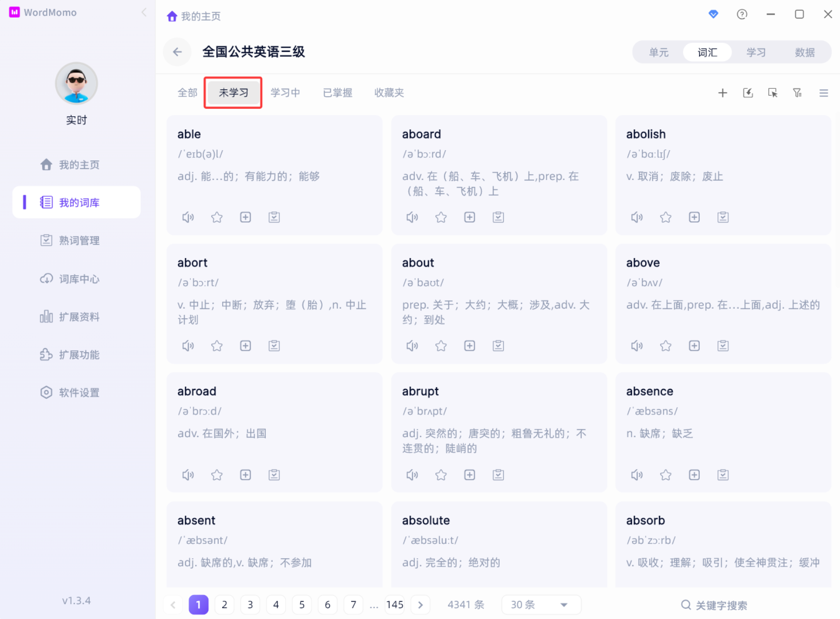The height and width of the screenshot is (619, 840).
Task: Click the blue diamond membership icon
Action: click(x=713, y=14)
